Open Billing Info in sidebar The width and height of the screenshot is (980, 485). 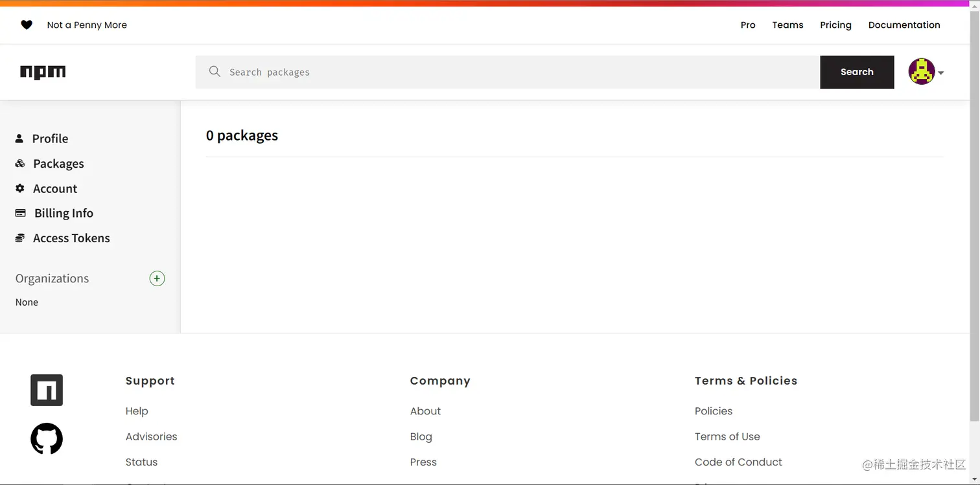point(64,213)
